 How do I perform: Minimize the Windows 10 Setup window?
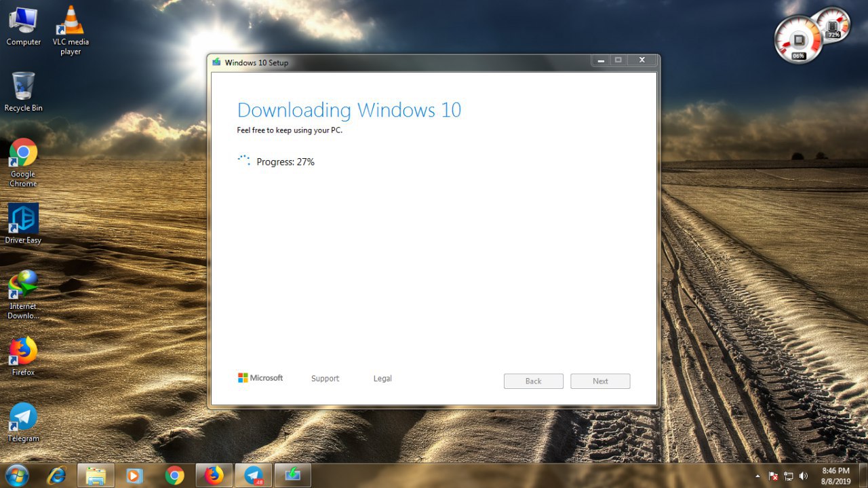(601, 60)
